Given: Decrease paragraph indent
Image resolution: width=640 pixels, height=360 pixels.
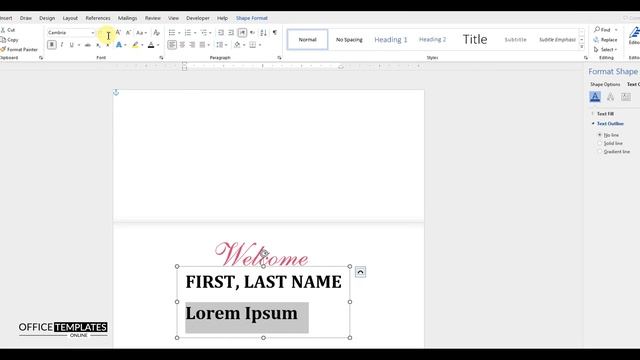Looking at the screenshot, I should [221, 33].
